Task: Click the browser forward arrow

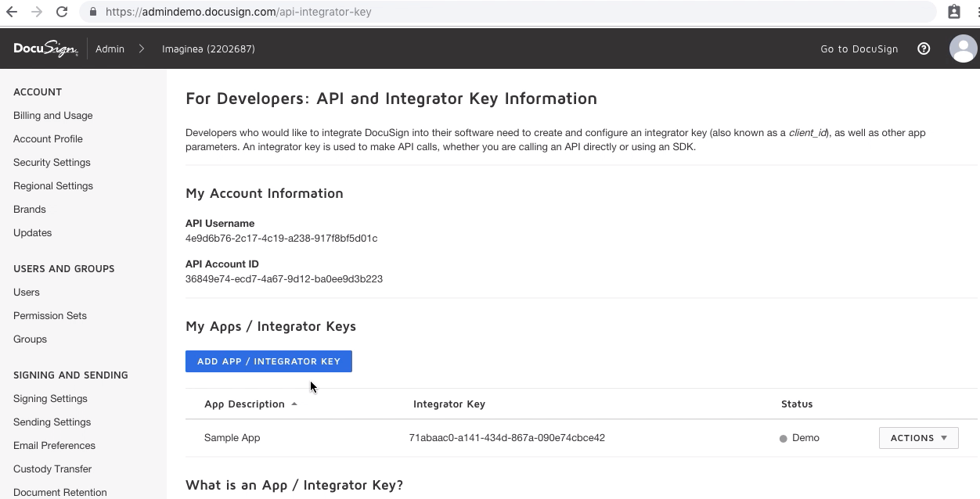Action: click(x=37, y=12)
